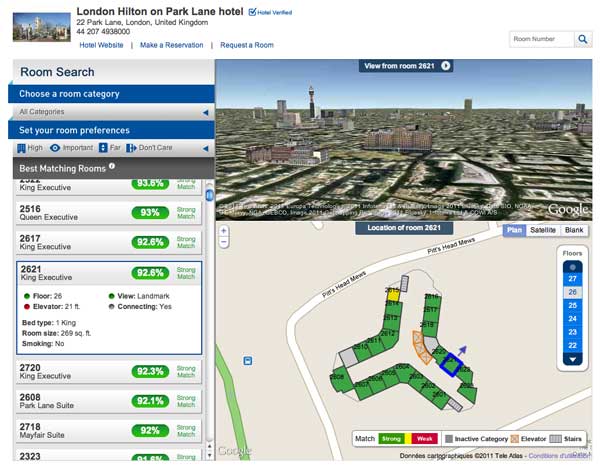Click Request a Room link

(x=247, y=45)
